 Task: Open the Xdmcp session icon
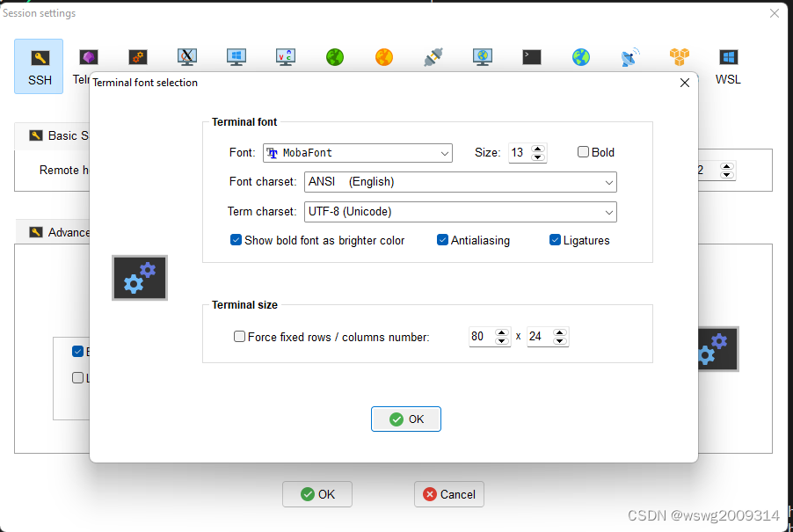tap(186, 55)
